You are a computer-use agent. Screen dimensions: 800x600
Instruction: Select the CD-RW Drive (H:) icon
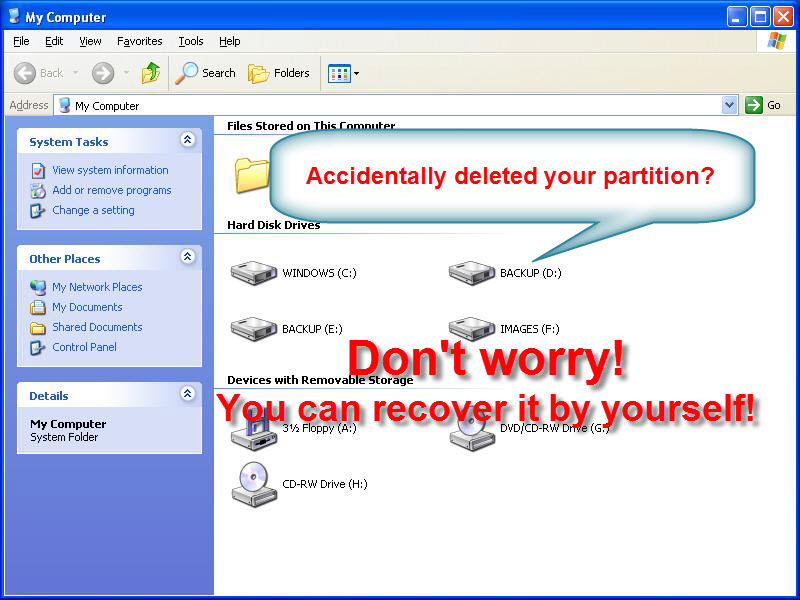pos(254,484)
